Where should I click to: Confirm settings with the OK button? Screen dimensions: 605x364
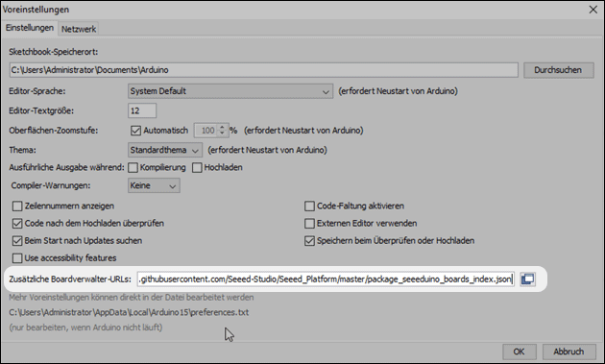(519, 352)
